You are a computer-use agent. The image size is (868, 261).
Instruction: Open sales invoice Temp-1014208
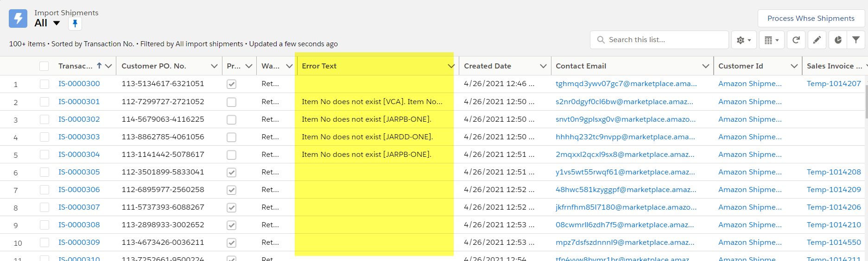click(x=834, y=172)
